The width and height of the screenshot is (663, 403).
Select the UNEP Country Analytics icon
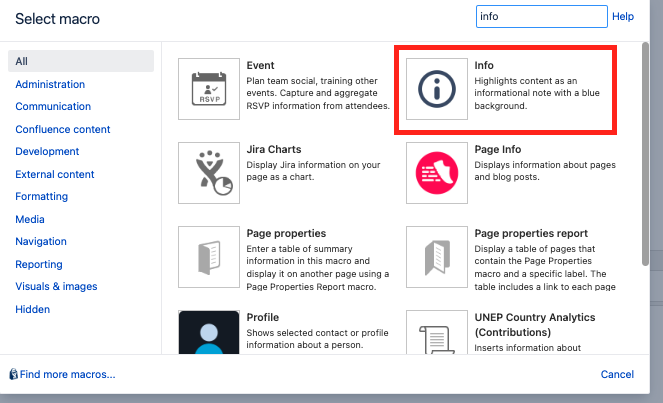pos(437,332)
